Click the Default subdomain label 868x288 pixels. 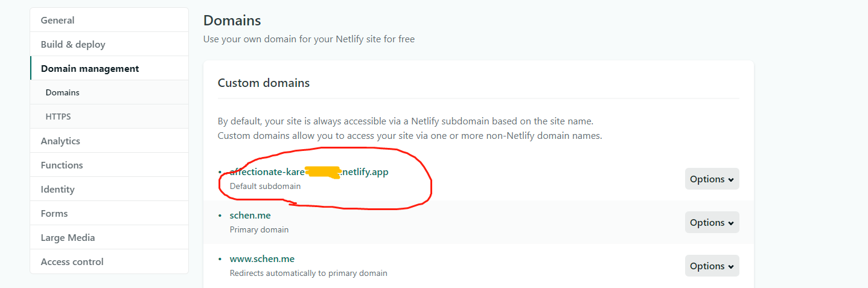[265, 187]
